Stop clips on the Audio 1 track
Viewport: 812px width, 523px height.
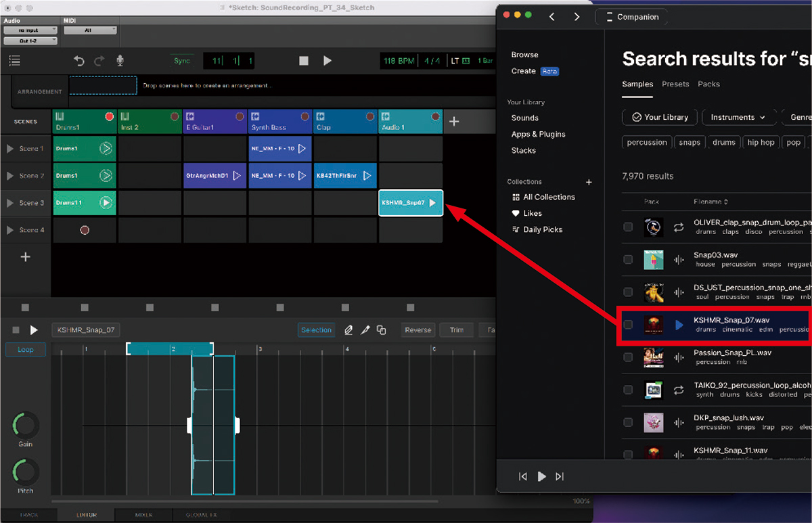pos(411,307)
